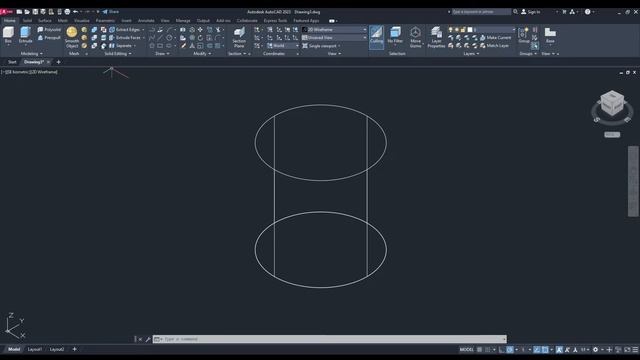
Task: Open Layer Properties manager
Action: tap(436, 37)
